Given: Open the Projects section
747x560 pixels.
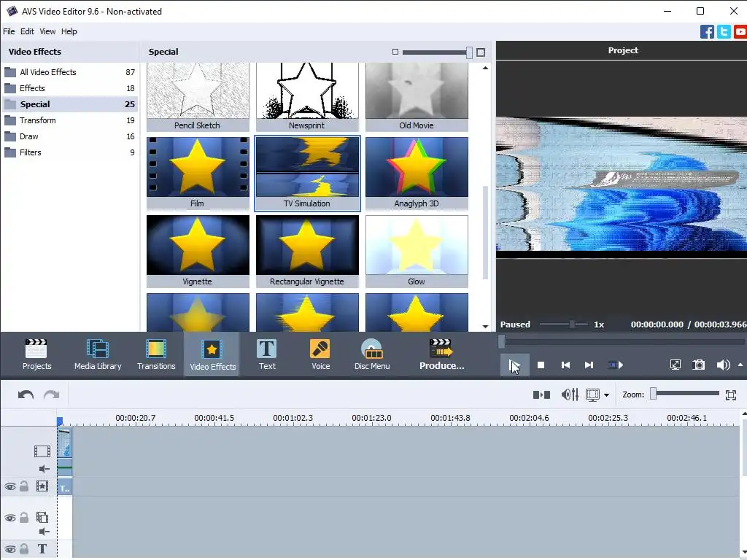Looking at the screenshot, I should (36, 354).
